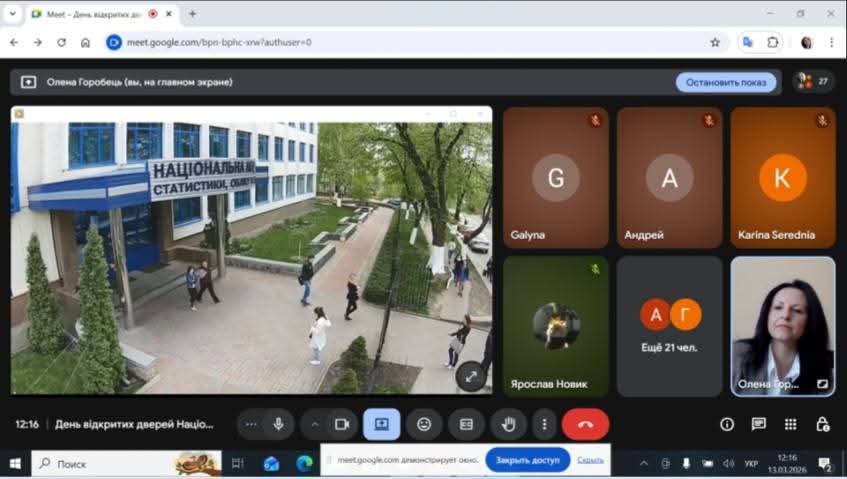The width and height of the screenshot is (847, 479).
Task: Click the screen share presentation button
Action: 381,424
